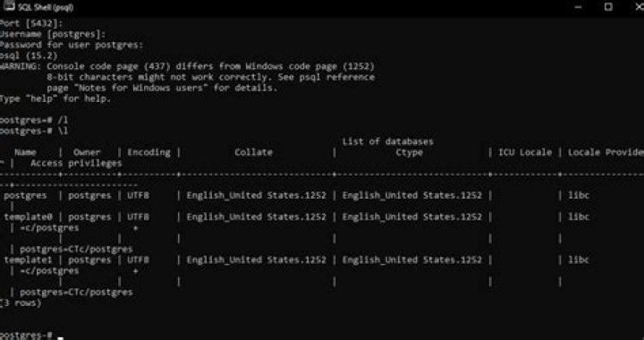This screenshot has width=644, height=340.
Task: Click the 'Ctype' column header
Action: [x=409, y=152]
